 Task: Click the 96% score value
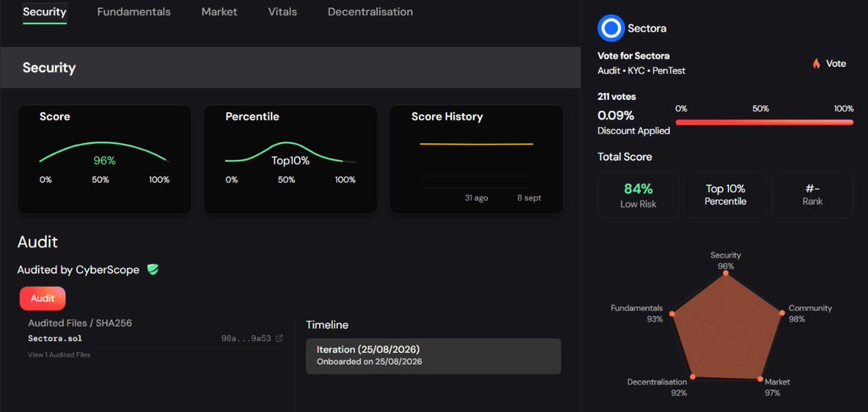point(104,161)
